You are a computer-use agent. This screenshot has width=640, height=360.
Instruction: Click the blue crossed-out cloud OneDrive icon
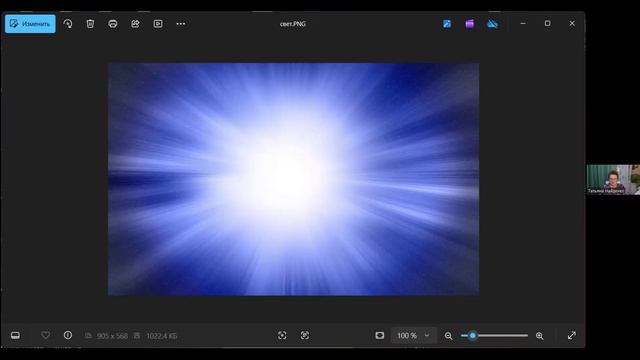click(x=493, y=24)
